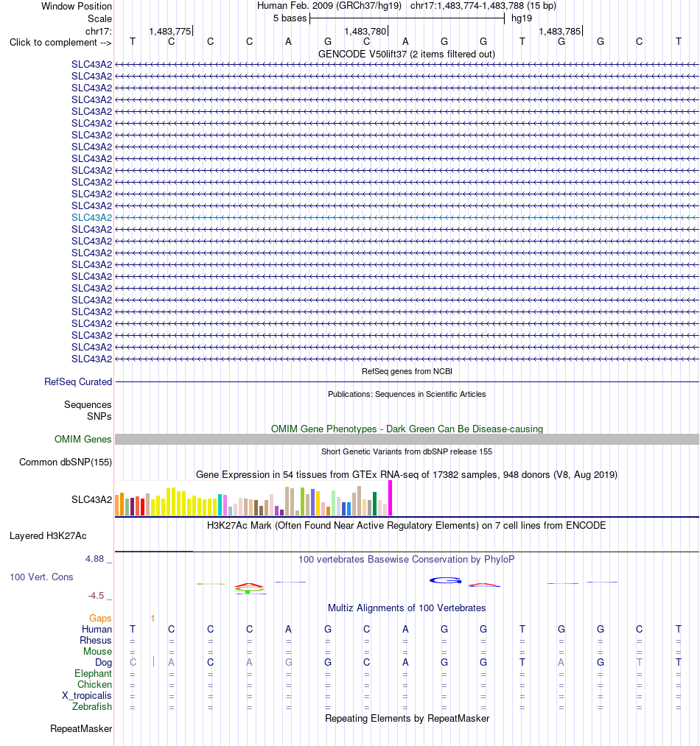Click 'RefSeq genes from NCBI' title
The height and width of the screenshot is (746, 700).
click(407, 371)
